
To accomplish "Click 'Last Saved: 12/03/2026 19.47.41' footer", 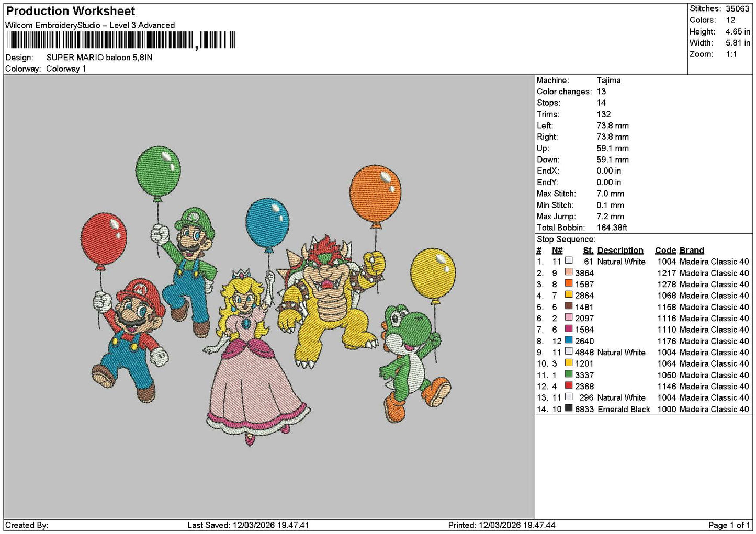I will point(249,525).
